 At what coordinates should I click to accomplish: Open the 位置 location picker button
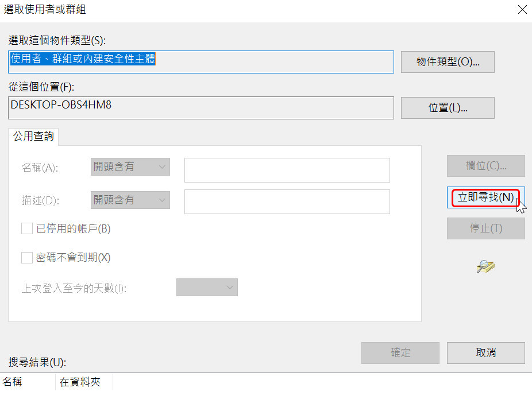pos(448,107)
